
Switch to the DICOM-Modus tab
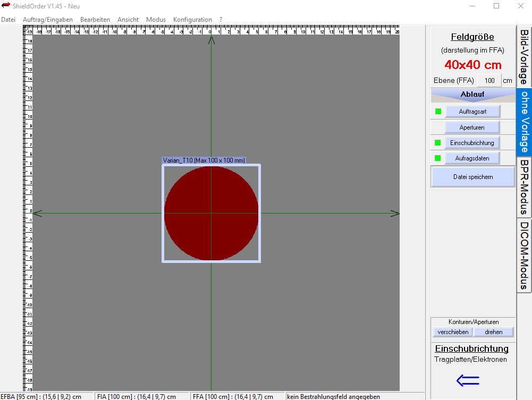click(524, 256)
